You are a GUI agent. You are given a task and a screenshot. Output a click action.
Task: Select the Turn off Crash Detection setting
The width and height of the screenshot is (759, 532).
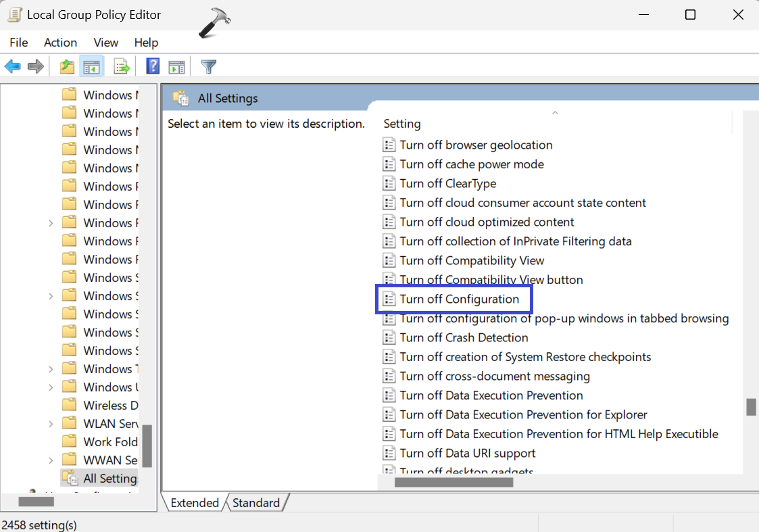[x=464, y=337]
